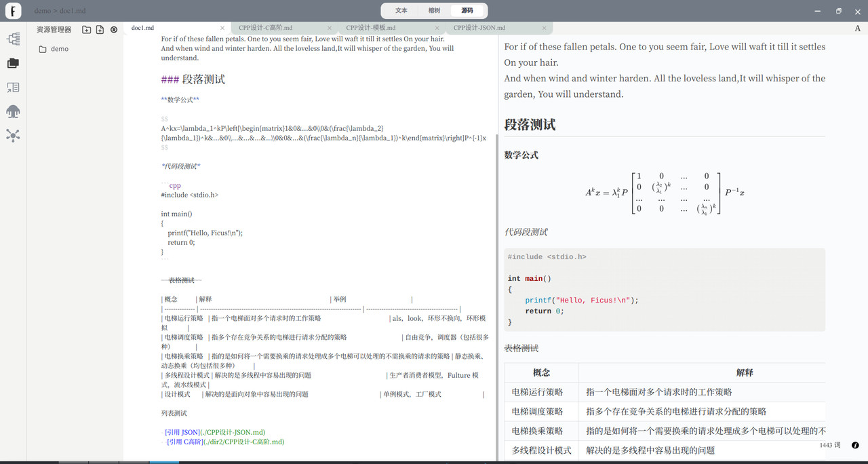Click 列表测试 in source editor
The width and height of the screenshot is (868, 464).
pos(174,413)
